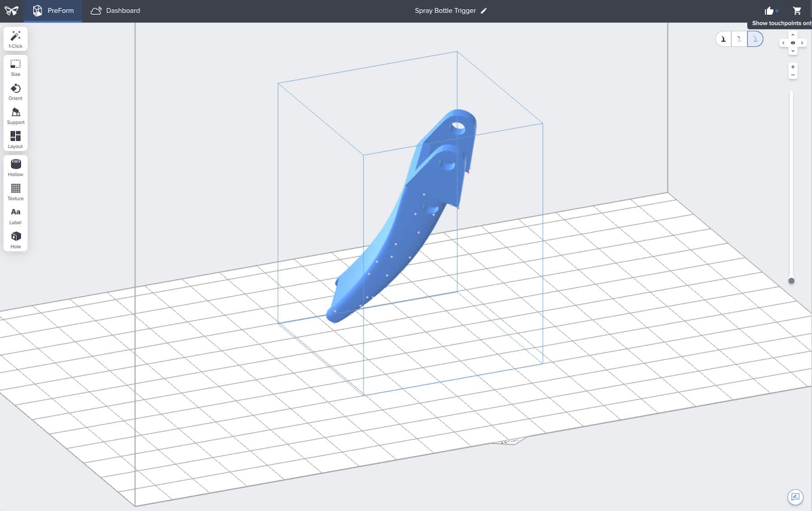
Task: Switch to the Dashboard tab
Action: click(x=115, y=10)
